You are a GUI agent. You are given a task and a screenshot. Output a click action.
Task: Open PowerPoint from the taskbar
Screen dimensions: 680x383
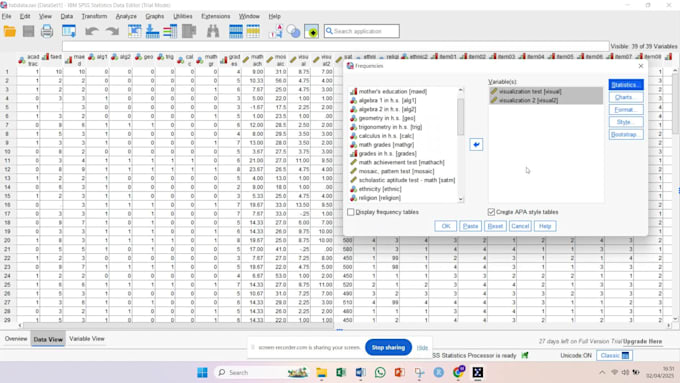click(399, 372)
